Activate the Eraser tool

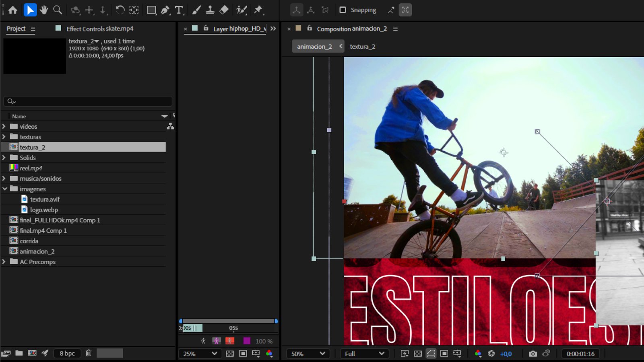coord(224,10)
